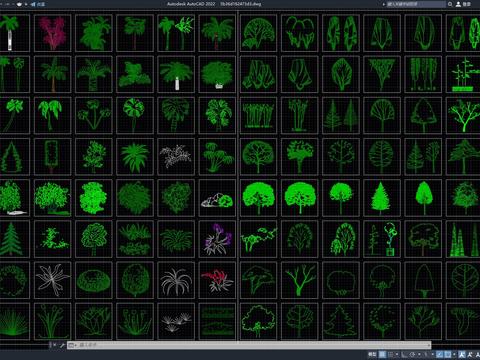Click the sign-in text next to user icon
The height and width of the screenshot is (360, 480).
(467, 4)
